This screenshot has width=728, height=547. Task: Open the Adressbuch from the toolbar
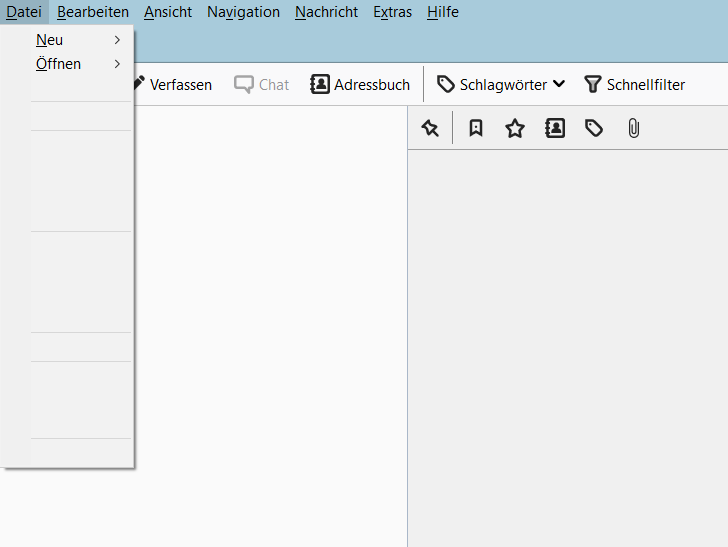tap(360, 85)
